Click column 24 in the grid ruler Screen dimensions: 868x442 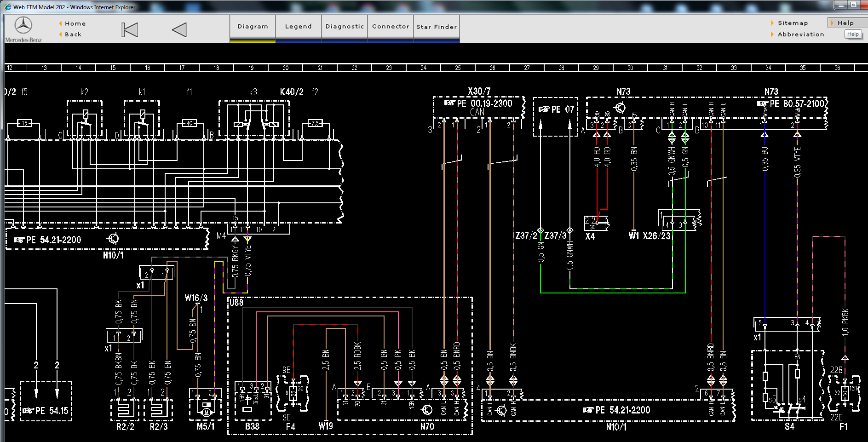(x=423, y=68)
